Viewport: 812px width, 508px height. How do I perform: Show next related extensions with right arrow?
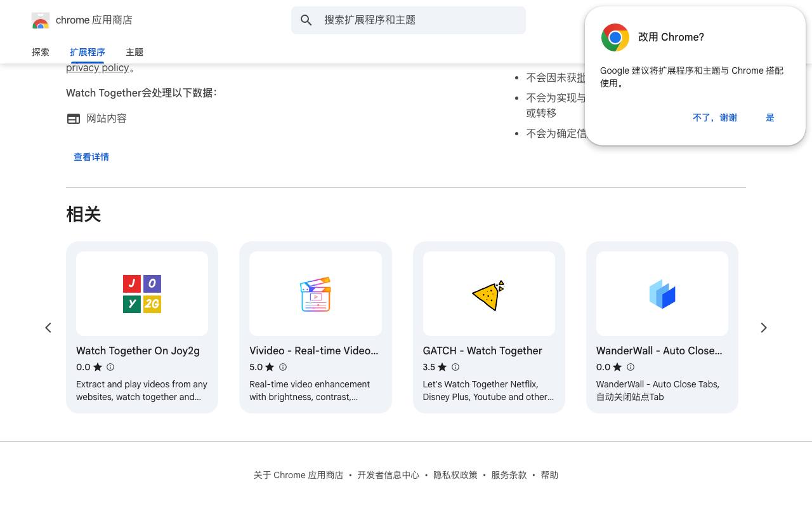[x=764, y=328]
